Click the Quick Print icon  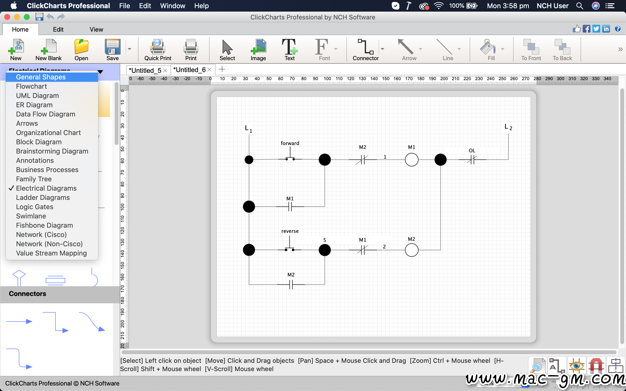click(x=158, y=50)
